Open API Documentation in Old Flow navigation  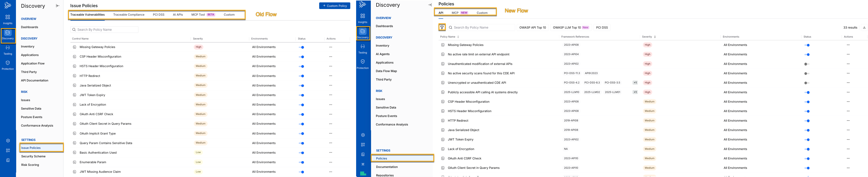(x=34, y=80)
